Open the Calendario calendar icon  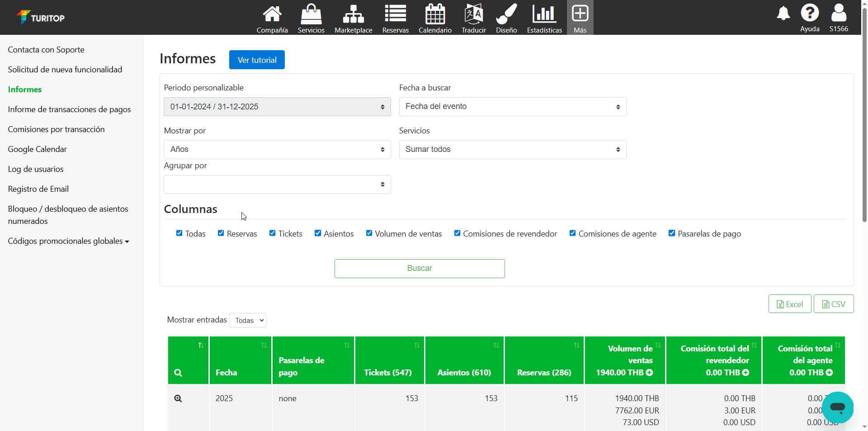[435, 14]
